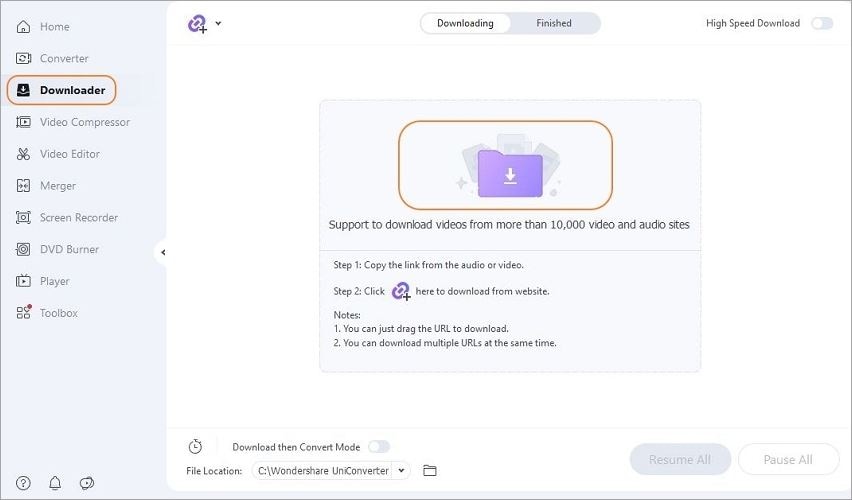The height and width of the screenshot is (500, 852).
Task: Select the Downloader sidebar item
Action: click(x=61, y=90)
